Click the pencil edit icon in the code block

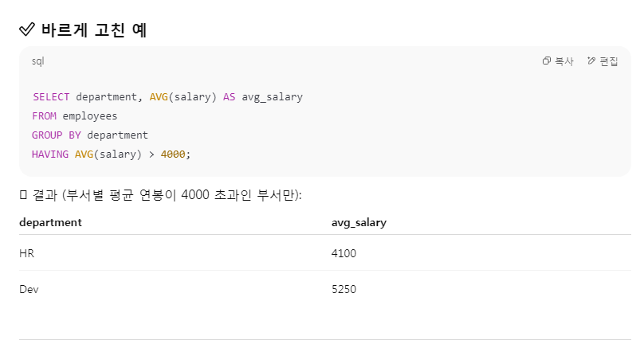pyautogui.click(x=591, y=61)
